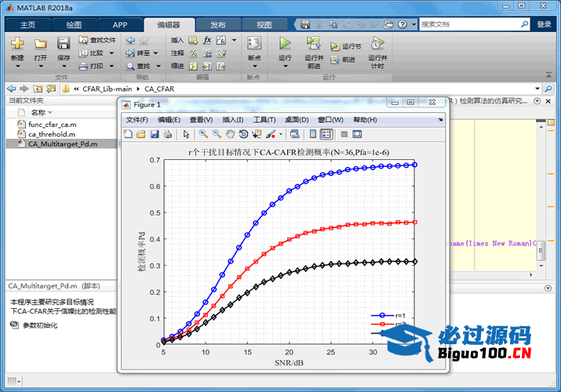Viewport: 561px width, 392px height.
Task: Click Find Files (查找文件) button
Action: pyautogui.click(x=97, y=40)
